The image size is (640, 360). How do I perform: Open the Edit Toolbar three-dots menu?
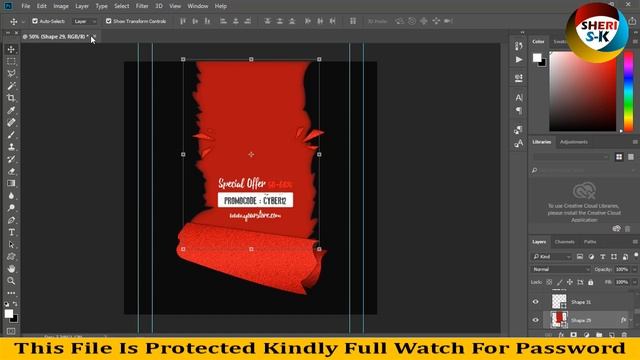point(11,293)
